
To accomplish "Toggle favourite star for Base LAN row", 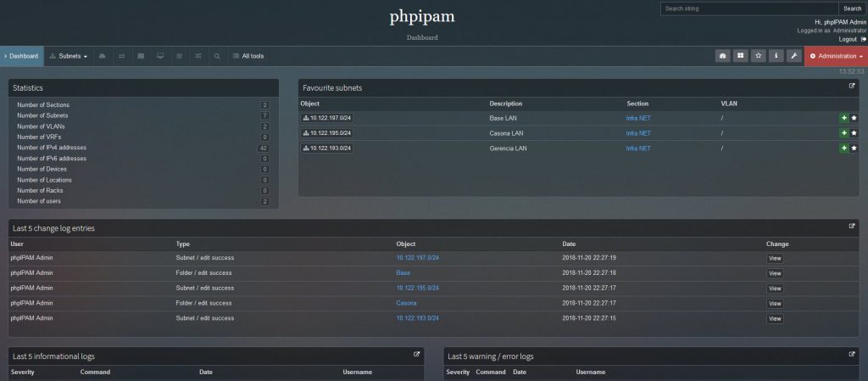I will (x=854, y=118).
